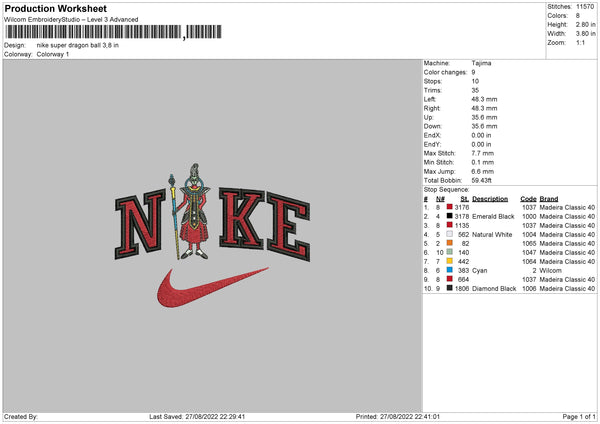Click the Machine value Tajima
This screenshot has width=600, height=424.
481,63
